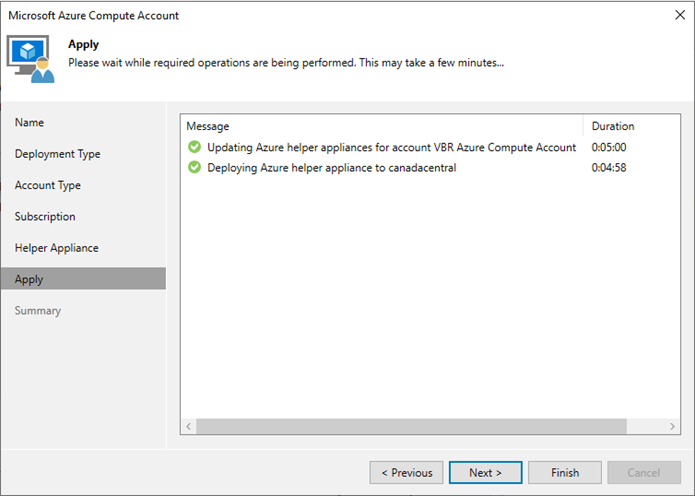Select the Account Type step
The height and width of the screenshot is (496, 695).
48,185
